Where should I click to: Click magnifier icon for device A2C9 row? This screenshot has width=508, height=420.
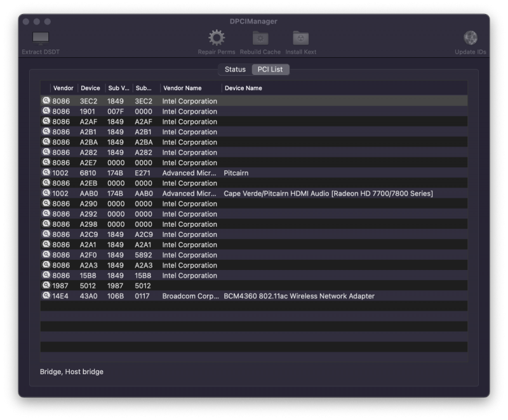[46, 234]
